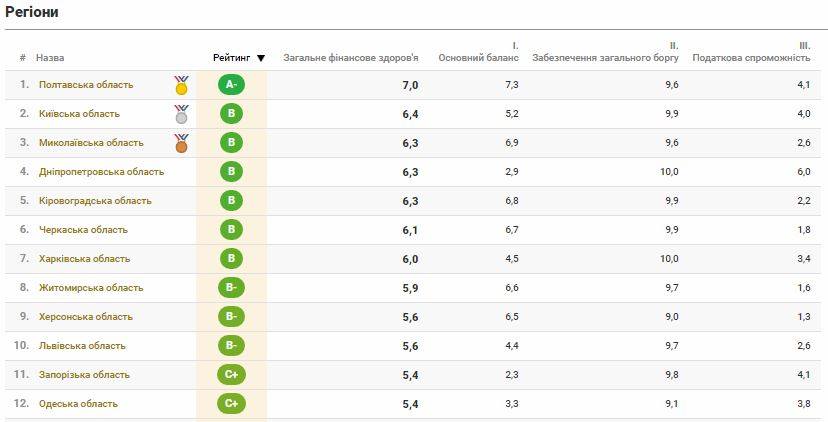Sort by Забезпечення загального боргу header
This screenshot has height=422, width=828.
[x=605, y=58]
